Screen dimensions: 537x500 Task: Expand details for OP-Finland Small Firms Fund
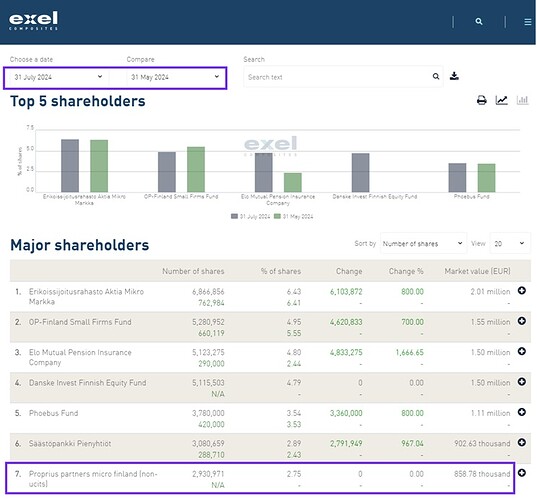tap(522, 321)
